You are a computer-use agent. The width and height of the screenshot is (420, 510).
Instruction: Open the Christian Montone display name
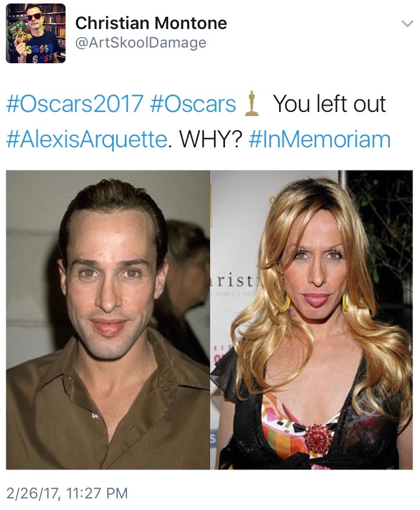click(x=151, y=23)
